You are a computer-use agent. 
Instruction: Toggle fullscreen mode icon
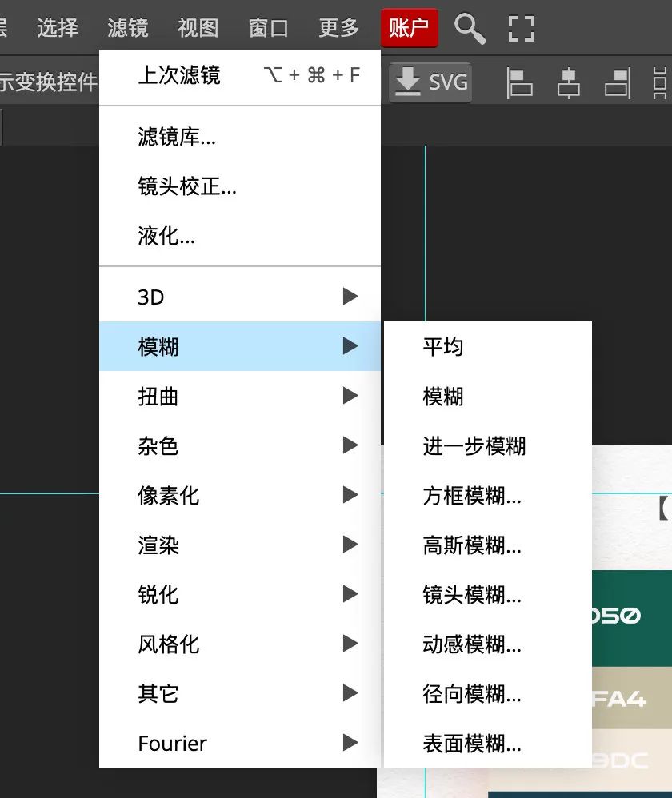click(x=522, y=28)
